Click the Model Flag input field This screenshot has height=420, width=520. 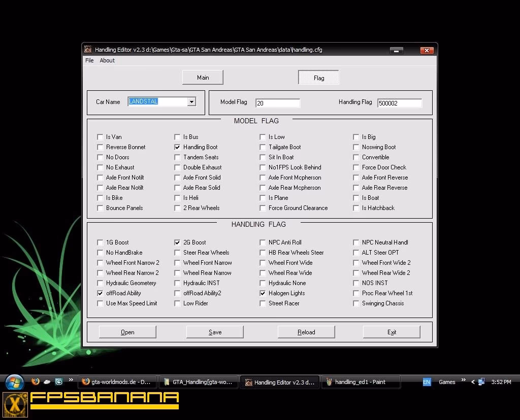point(278,103)
